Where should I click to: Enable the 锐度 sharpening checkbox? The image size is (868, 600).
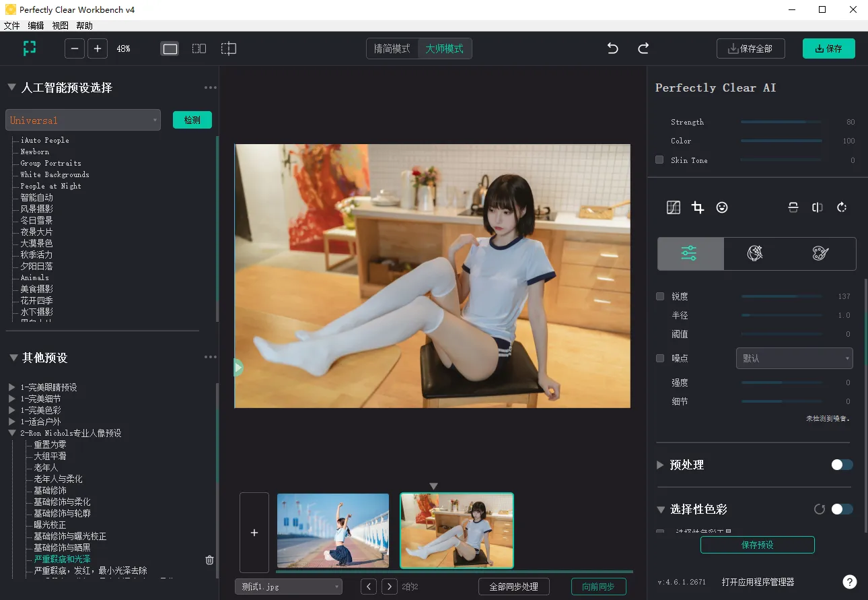[x=660, y=296]
